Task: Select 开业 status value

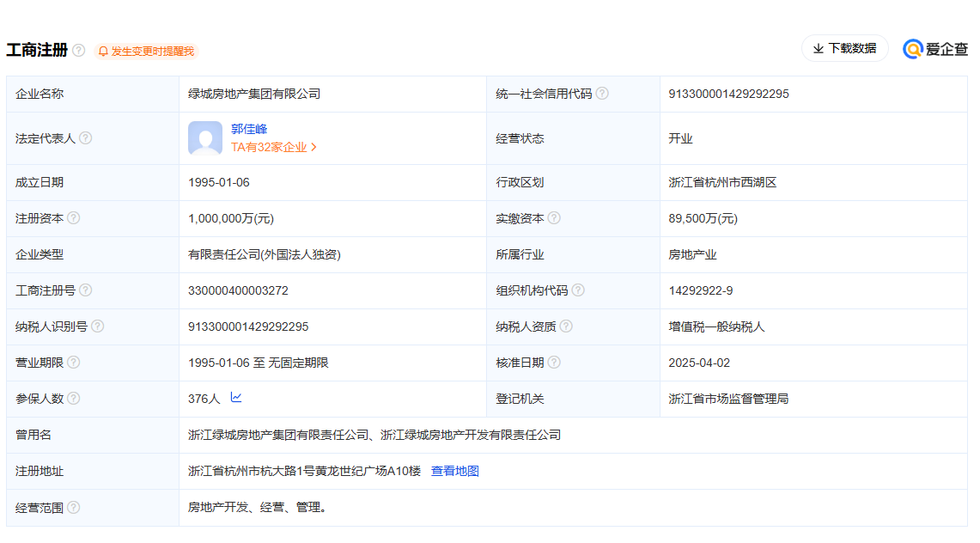Action: pyautogui.click(x=680, y=138)
